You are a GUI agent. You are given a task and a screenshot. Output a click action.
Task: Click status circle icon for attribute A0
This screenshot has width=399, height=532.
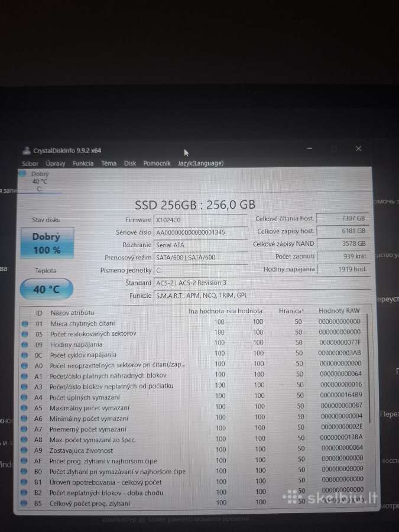(24, 366)
